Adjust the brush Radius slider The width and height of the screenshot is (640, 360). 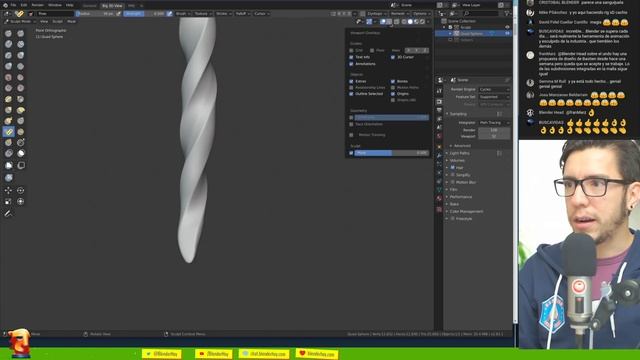coord(95,13)
